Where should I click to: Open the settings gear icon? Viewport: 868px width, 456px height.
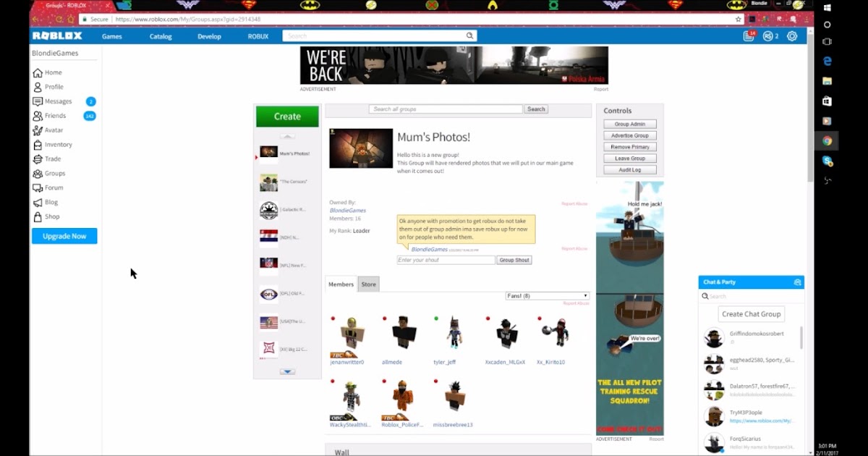(792, 36)
